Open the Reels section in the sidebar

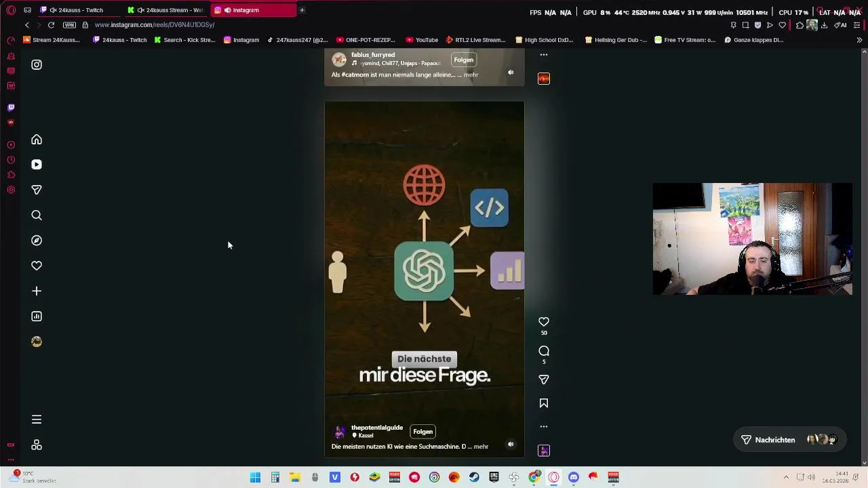tap(37, 165)
